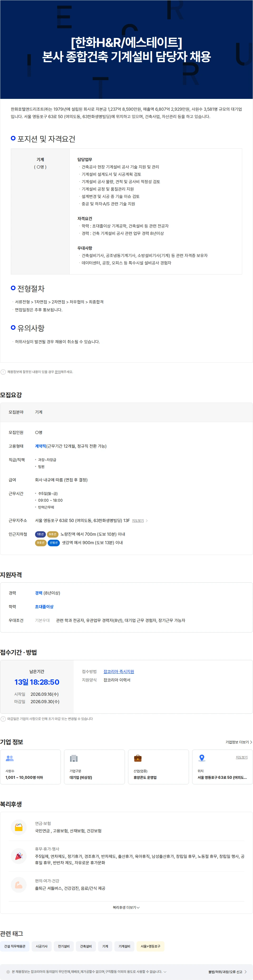Viewport: 253px width, 980px height.
Task: Click the 산업 휴양콘도 운영업 card
Action: [158, 767]
